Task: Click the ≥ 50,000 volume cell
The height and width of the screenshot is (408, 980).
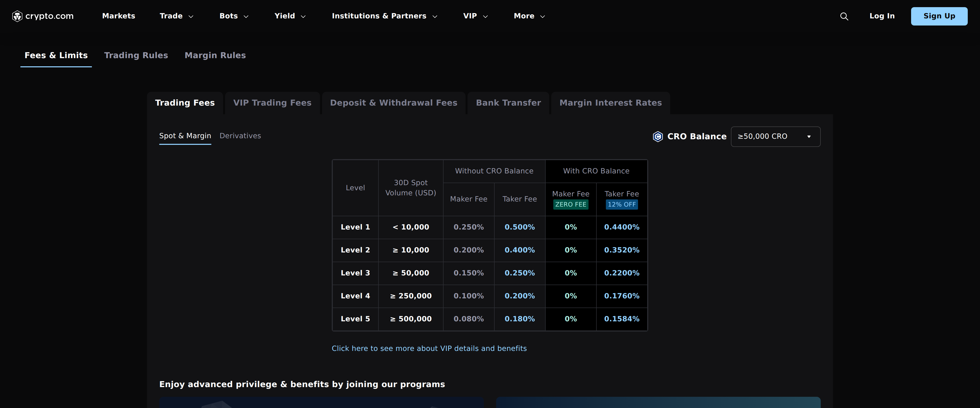Action: click(411, 273)
